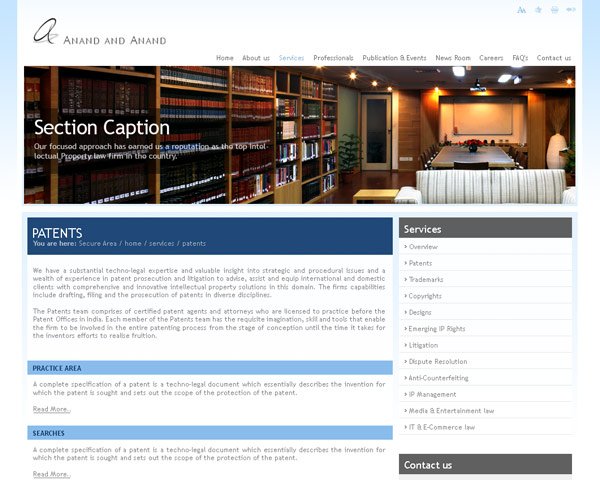The image size is (600, 480).
Task: Expand the Trademarks service item
Action: pyautogui.click(x=427, y=279)
